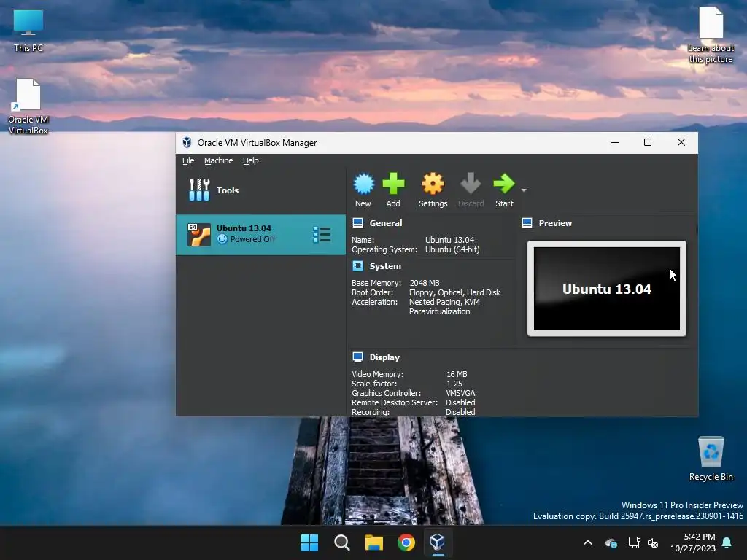
Task: Click the OneDrive cloud tray icon
Action: (611, 542)
